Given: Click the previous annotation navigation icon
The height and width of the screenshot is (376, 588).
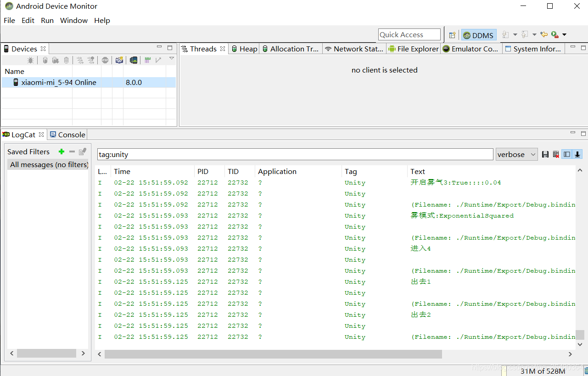Looking at the screenshot, I should tap(525, 35).
